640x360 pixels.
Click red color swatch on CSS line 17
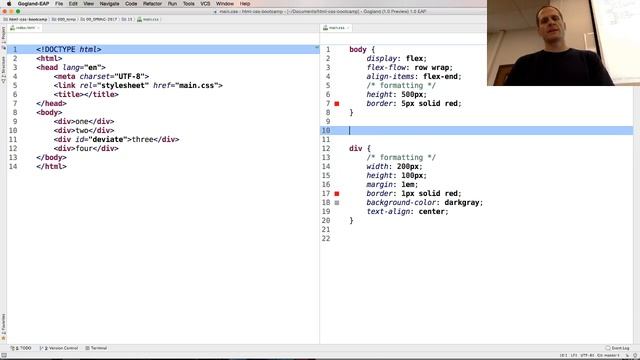coord(337,193)
